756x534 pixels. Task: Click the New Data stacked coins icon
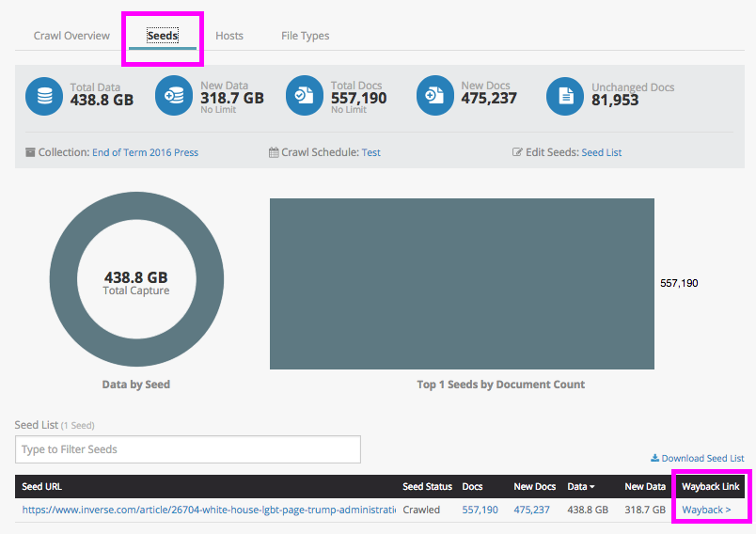coord(174,96)
